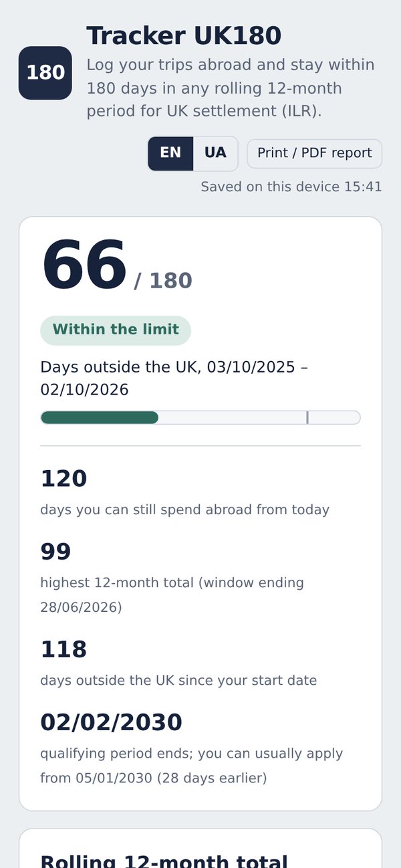Click the 118 days since start figure
Image resolution: width=401 pixels, height=868 pixels.
[63, 649]
